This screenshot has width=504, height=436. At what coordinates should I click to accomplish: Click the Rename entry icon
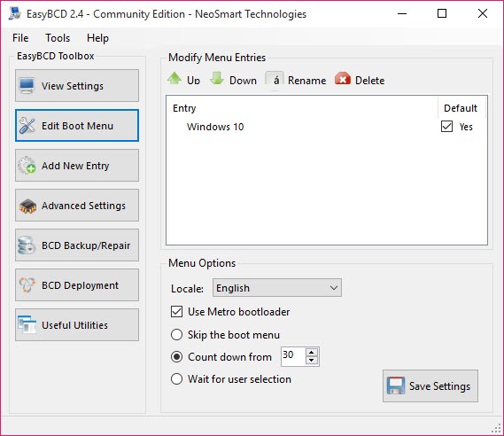[275, 79]
